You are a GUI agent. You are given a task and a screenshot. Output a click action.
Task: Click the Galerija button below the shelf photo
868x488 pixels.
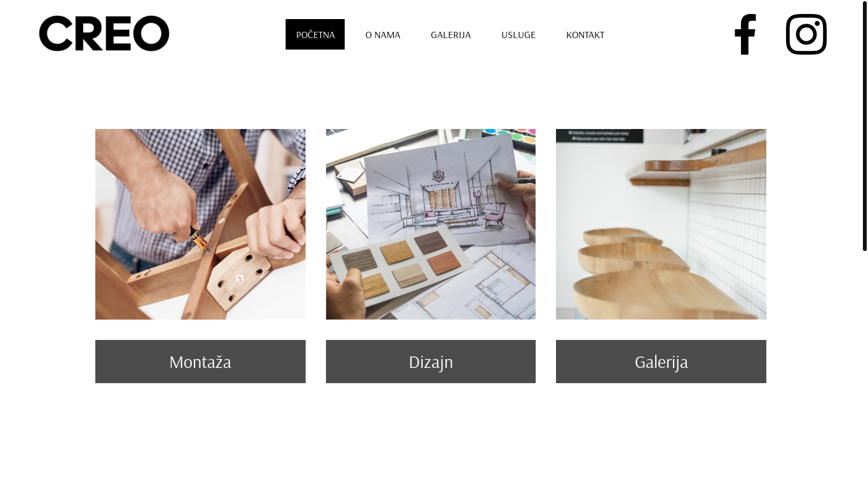[x=661, y=362]
